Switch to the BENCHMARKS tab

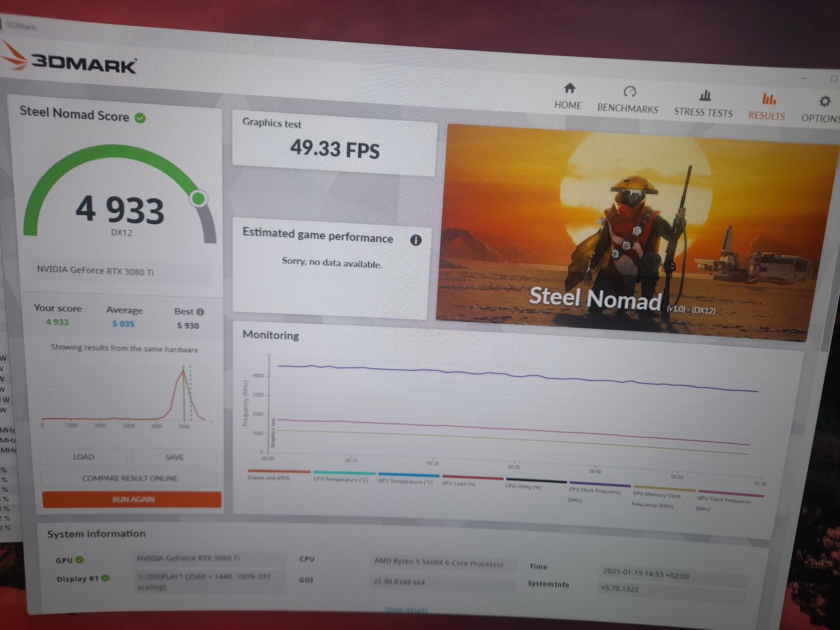[x=627, y=108]
